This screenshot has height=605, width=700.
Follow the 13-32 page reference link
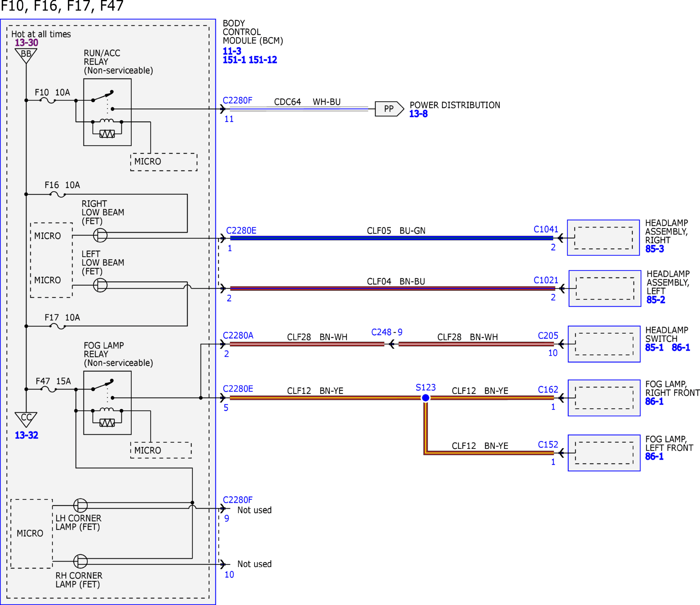26,435
